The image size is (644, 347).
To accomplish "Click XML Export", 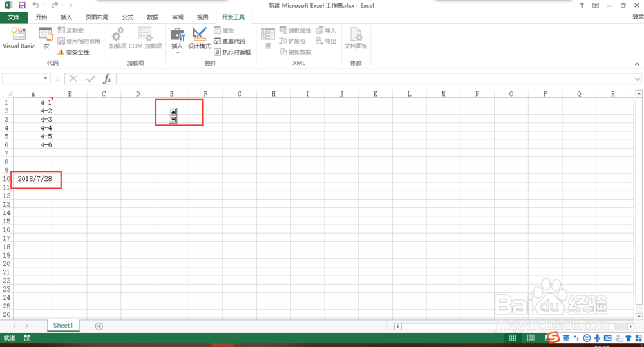I will 326,41.
